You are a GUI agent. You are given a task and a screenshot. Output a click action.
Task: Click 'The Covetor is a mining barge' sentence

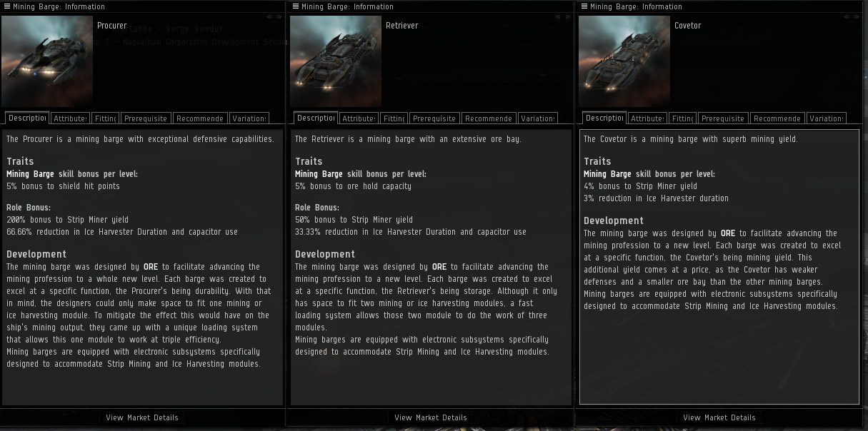[x=691, y=139]
